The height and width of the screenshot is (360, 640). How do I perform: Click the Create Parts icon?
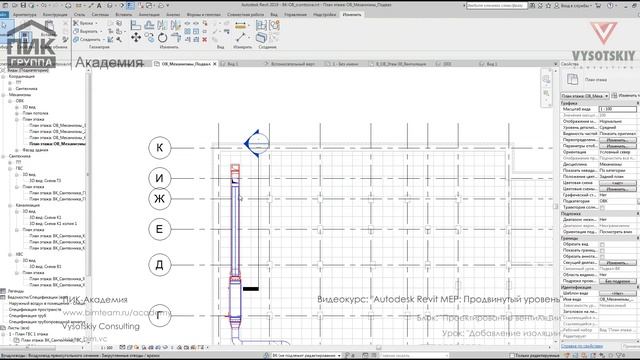[261, 38]
